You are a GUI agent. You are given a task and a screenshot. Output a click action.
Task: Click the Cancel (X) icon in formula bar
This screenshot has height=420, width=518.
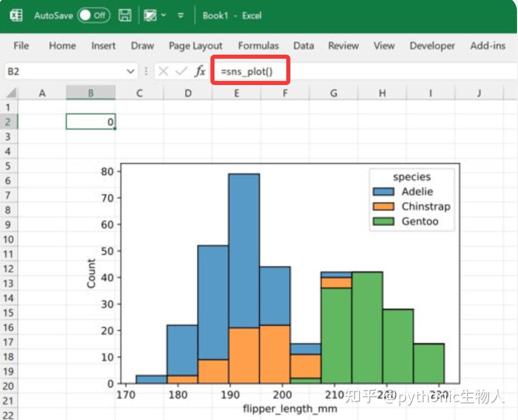[164, 71]
